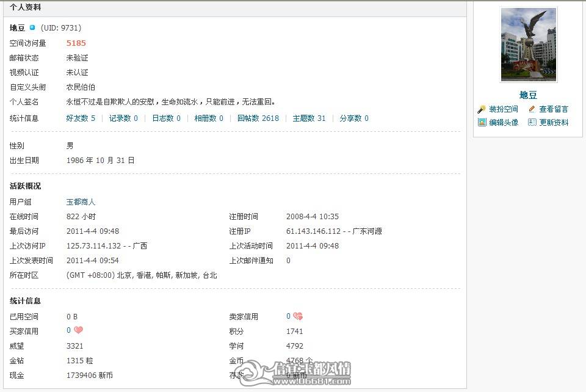This screenshot has height=392, width=586.
Task: Click the 个人资料 section header
Action: coord(26,7)
